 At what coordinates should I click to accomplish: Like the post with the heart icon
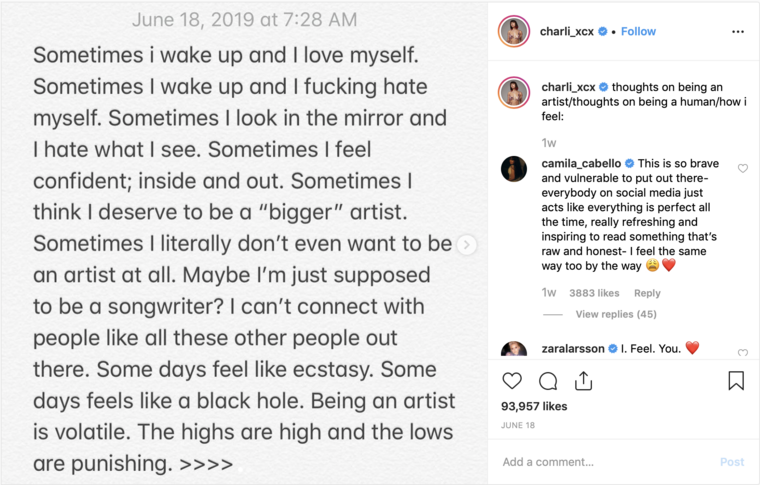[x=512, y=381]
